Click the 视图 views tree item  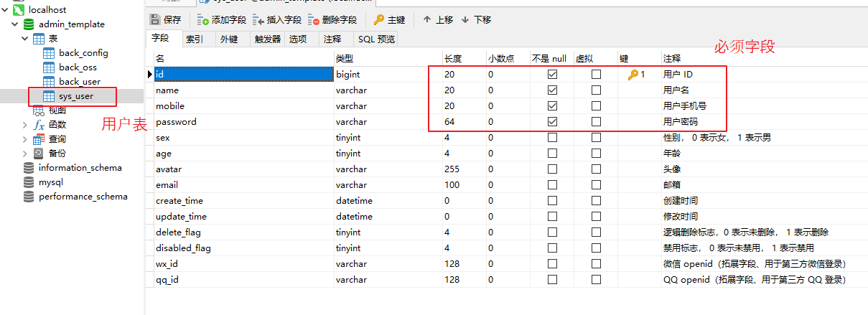[57, 111]
